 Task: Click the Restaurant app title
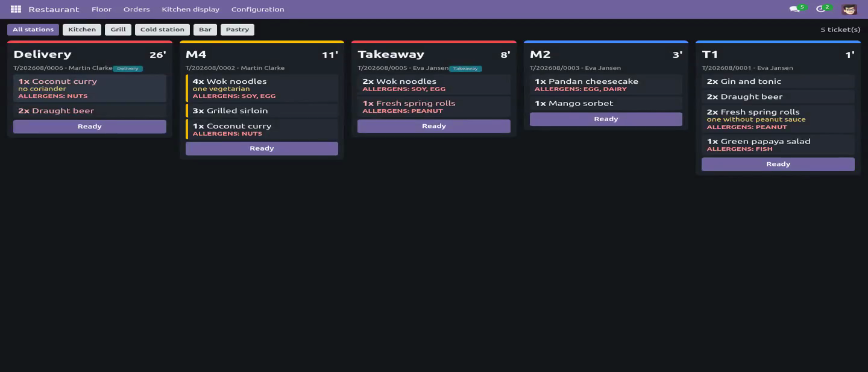(54, 9)
